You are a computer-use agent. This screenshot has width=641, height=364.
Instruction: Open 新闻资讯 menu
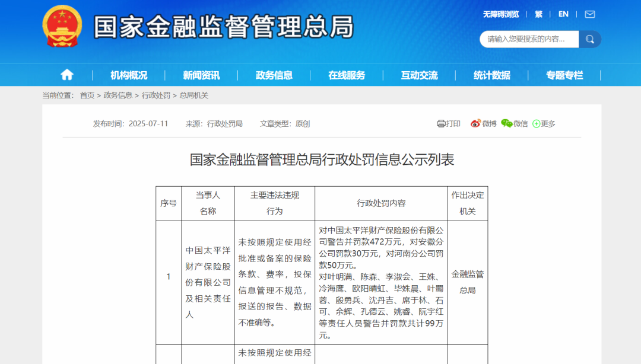pyautogui.click(x=201, y=75)
